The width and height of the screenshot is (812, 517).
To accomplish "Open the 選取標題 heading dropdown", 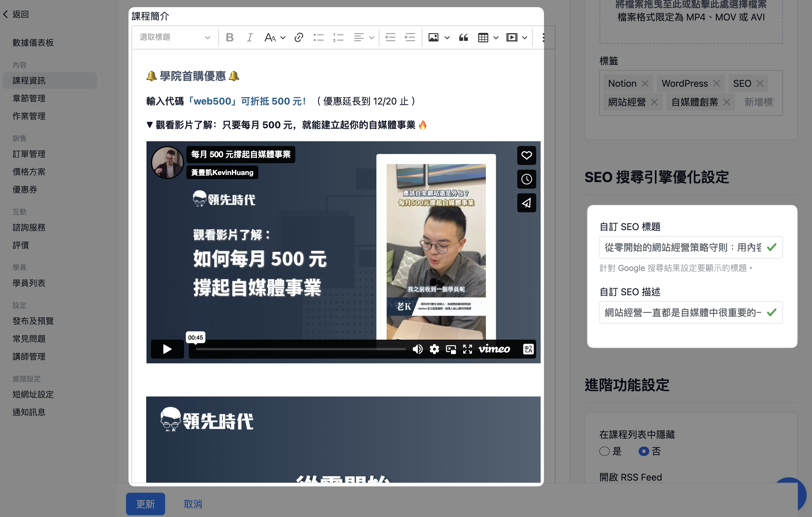I will click(175, 38).
